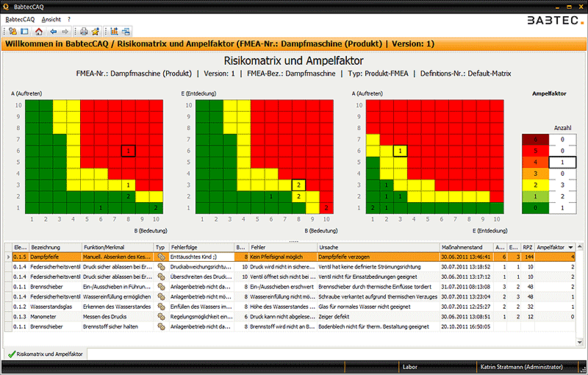Select the 'Kein Pfeifsignal möglich' cell

coord(283,257)
